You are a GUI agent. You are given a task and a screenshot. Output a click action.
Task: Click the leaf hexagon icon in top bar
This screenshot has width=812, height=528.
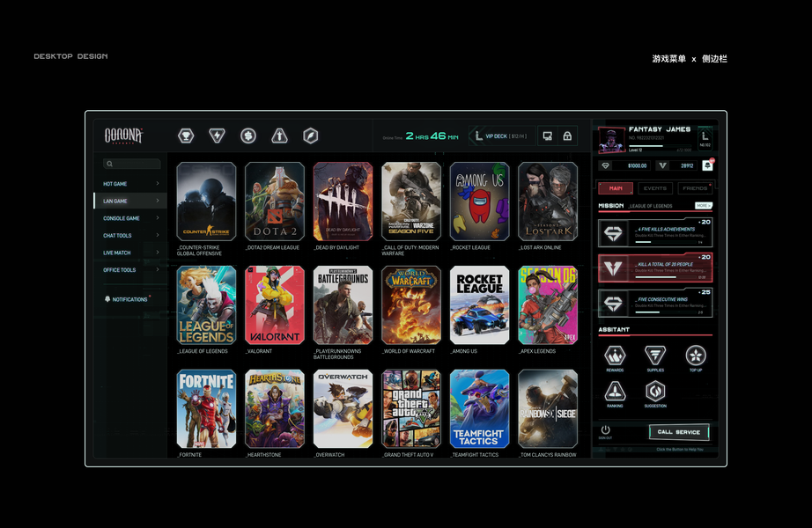pos(311,136)
